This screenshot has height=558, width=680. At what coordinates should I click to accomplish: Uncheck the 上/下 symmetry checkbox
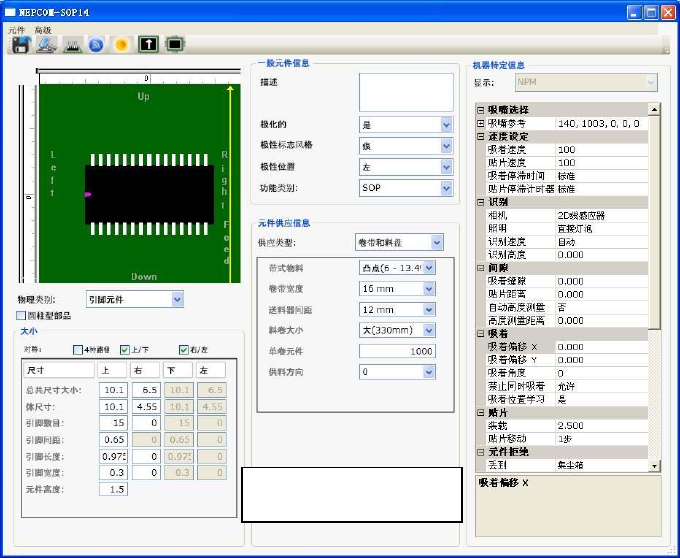[125, 349]
